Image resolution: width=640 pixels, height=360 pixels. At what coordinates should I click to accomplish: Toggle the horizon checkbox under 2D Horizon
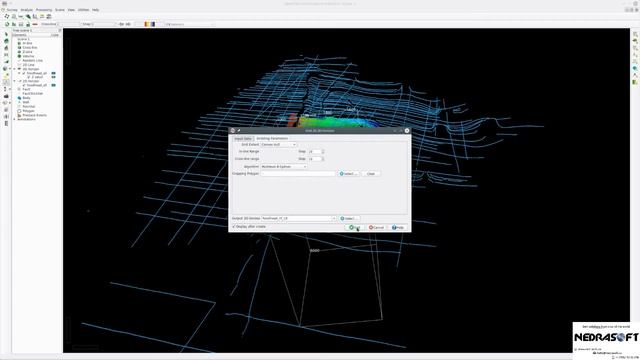click(24, 85)
